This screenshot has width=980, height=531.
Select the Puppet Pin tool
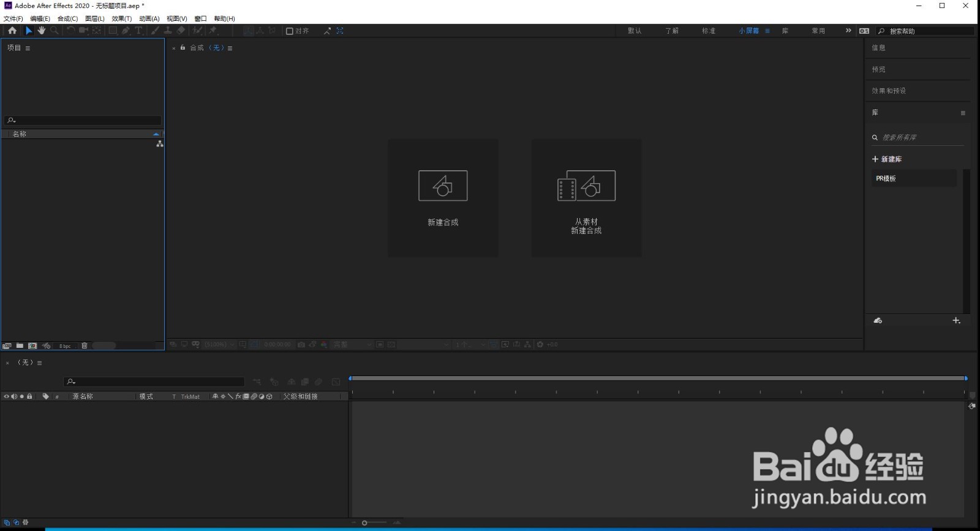click(x=213, y=30)
